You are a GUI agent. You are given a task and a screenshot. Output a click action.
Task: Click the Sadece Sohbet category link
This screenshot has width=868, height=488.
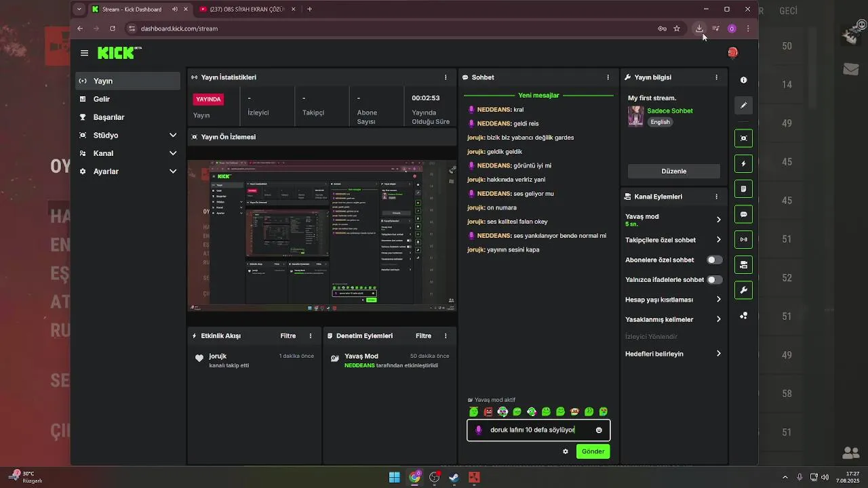tap(670, 110)
